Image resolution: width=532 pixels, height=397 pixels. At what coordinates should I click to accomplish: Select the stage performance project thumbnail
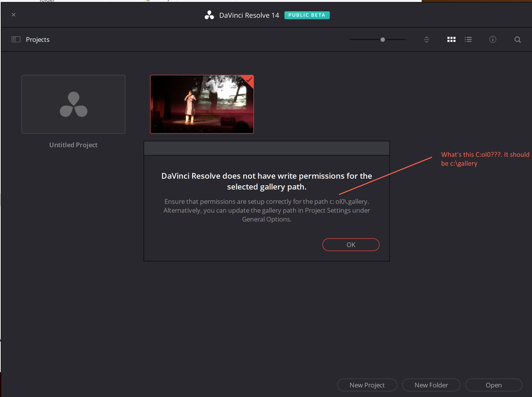coord(202,104)
